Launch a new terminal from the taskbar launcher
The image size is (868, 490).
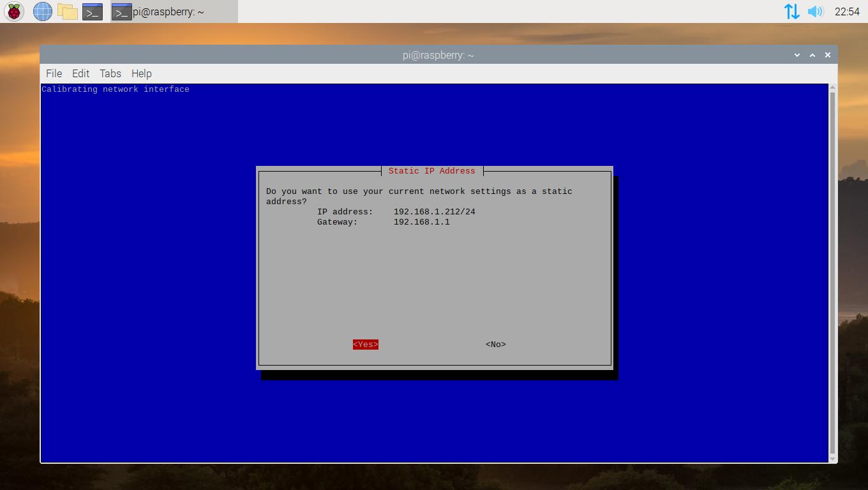pyautogui.click(x=93, y=11)
